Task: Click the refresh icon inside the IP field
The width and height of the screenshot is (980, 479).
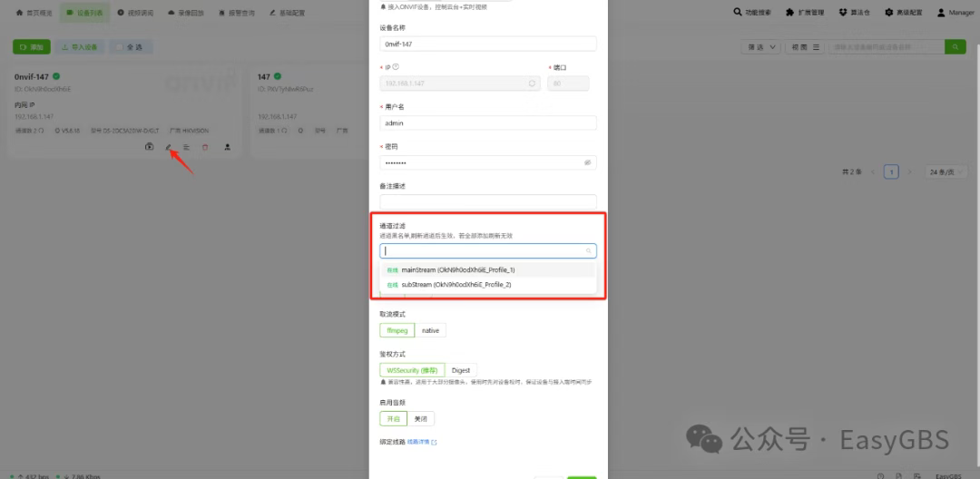Action: click(x=532, y=83)
